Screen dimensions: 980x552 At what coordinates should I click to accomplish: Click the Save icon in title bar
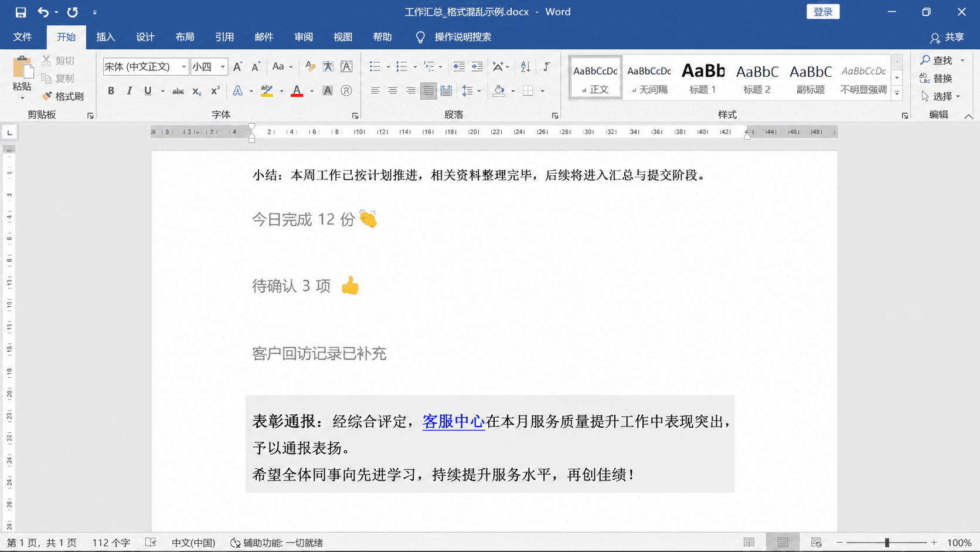tap(21, 12)
